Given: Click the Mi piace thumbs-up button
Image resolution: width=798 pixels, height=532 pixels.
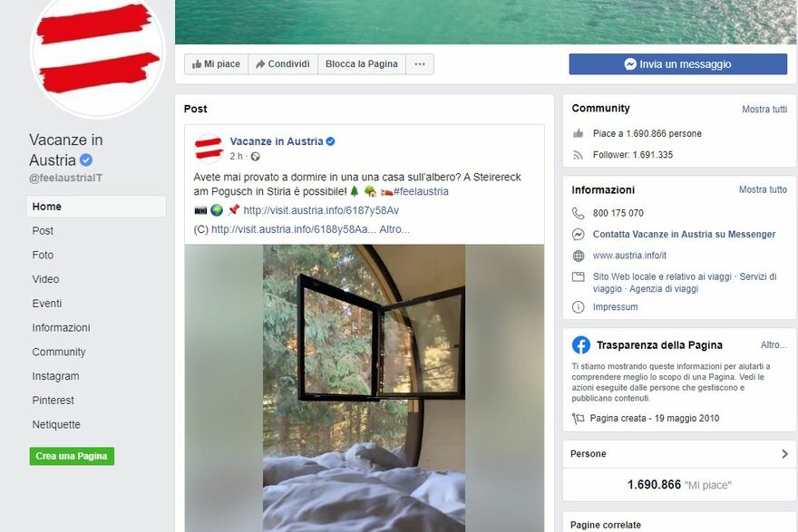Looking at the screenshot, I should pos(217,64).
